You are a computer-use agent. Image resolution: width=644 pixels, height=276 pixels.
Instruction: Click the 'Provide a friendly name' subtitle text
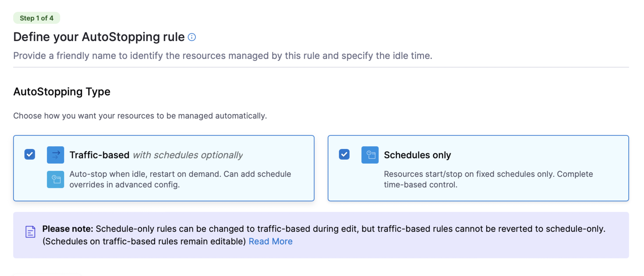tap(222, 56)
